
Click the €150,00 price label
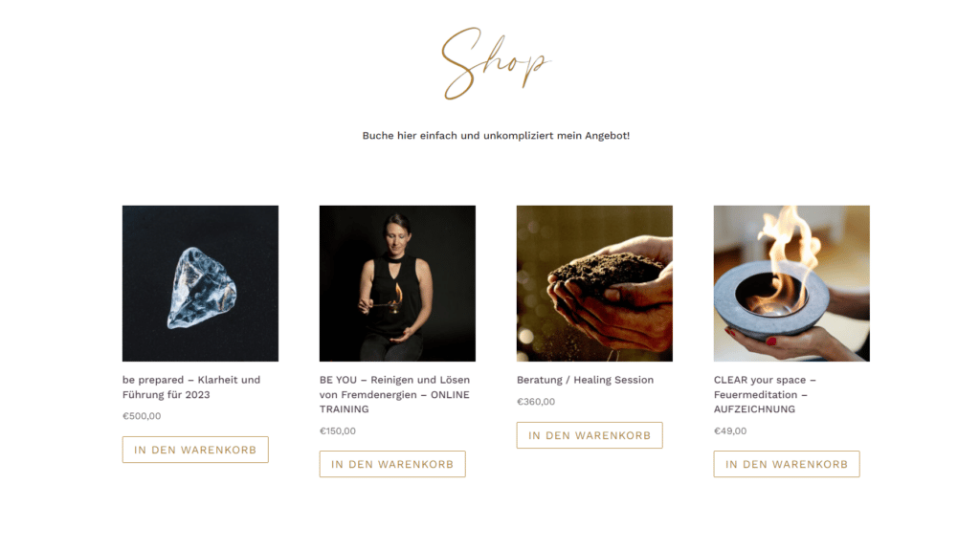[338, 430]
